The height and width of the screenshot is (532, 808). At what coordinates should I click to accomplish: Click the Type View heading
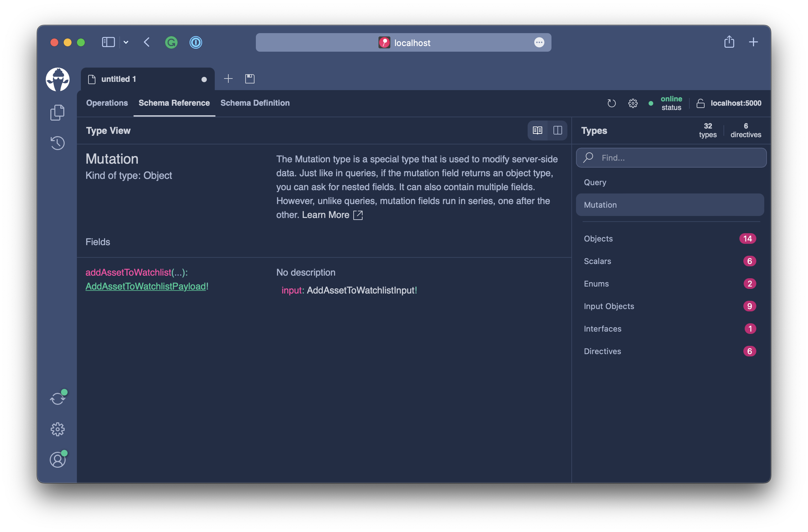(x=108, y=131)
